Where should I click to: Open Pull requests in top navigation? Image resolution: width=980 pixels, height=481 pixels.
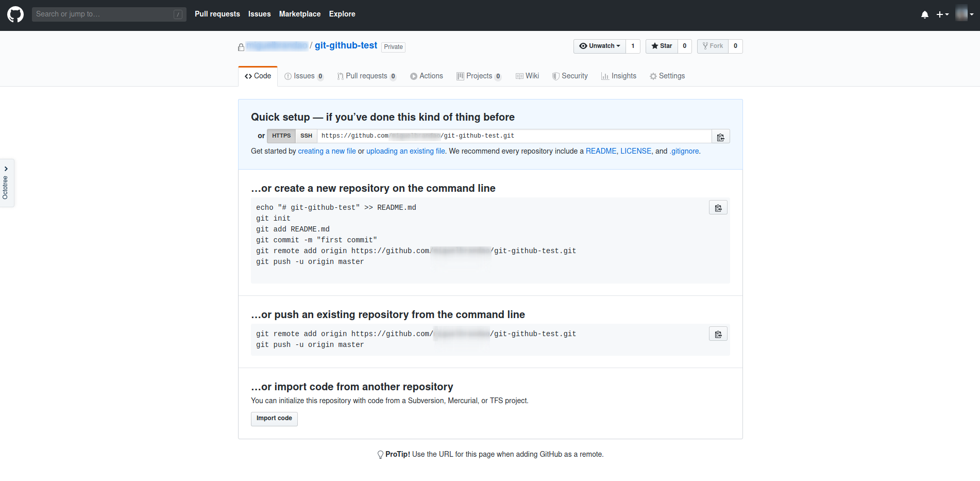click(x=217, y=14)
